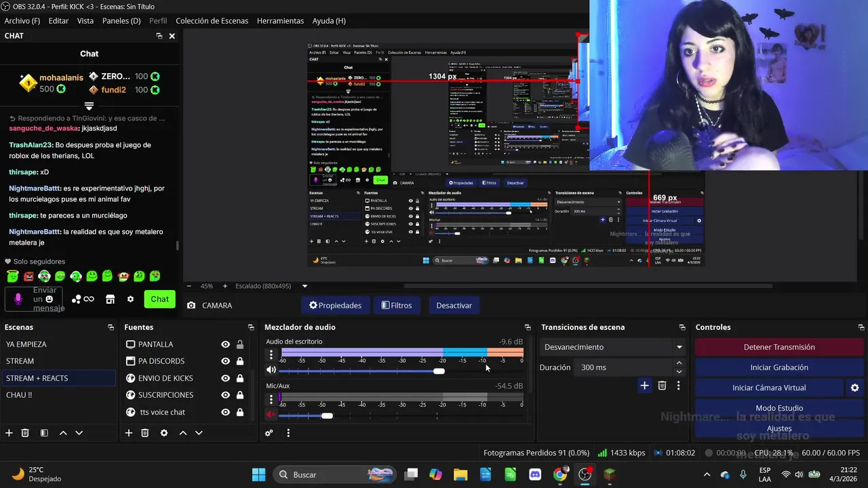Open Archivo (F) menu

[x=22, y=21]
